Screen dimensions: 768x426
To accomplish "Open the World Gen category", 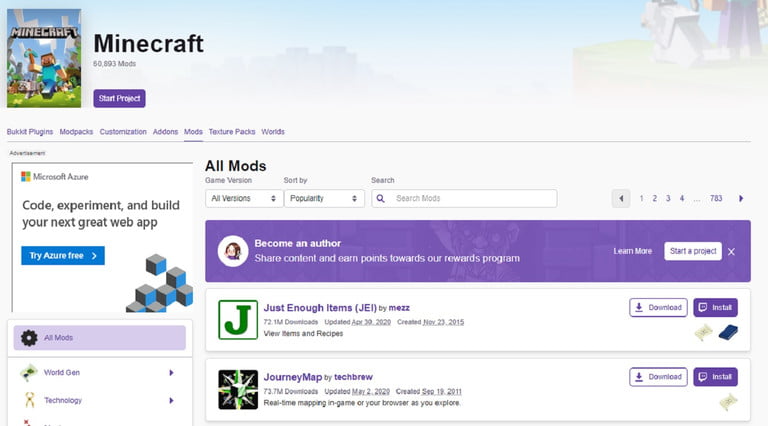I will tap(62, 373).
